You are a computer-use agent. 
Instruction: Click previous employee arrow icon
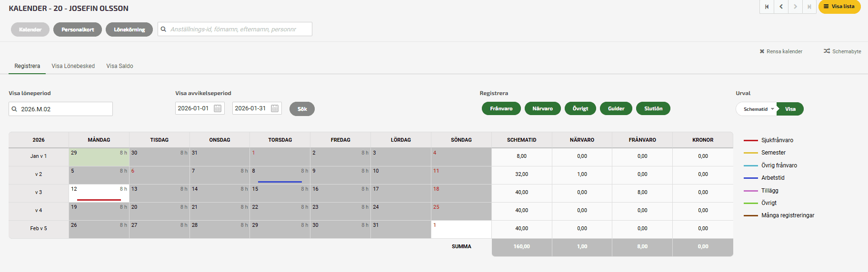click(781, 7)
